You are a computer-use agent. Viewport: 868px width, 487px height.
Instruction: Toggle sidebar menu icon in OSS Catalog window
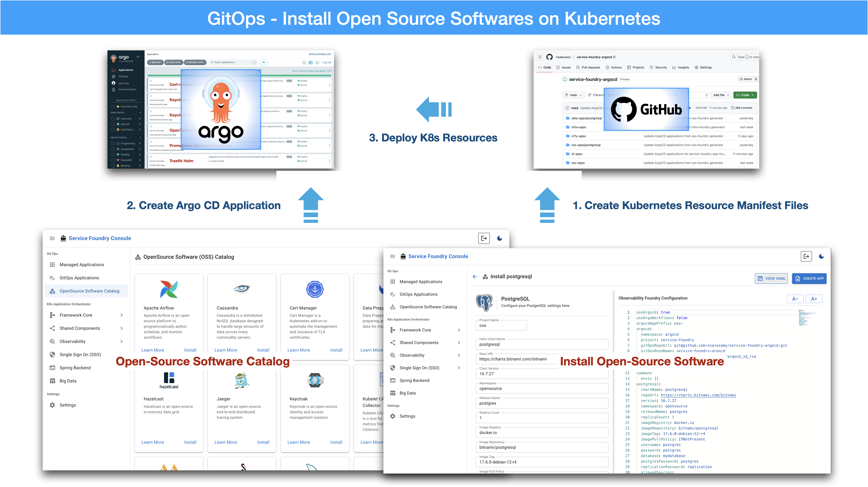point(52,238)
